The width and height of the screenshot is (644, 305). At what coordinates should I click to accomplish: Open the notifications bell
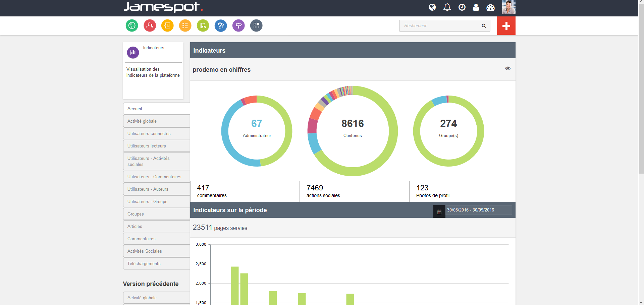pos(447,7)
